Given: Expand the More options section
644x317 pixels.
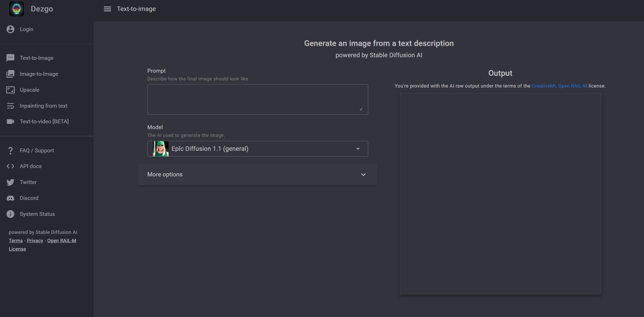Looking at the screenshot, I should point(258,174).
